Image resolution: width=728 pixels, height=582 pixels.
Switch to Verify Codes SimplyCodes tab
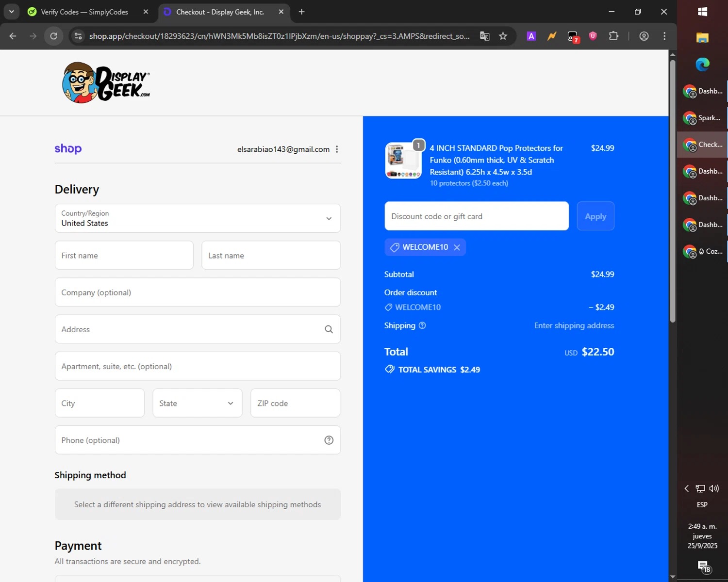84,12
